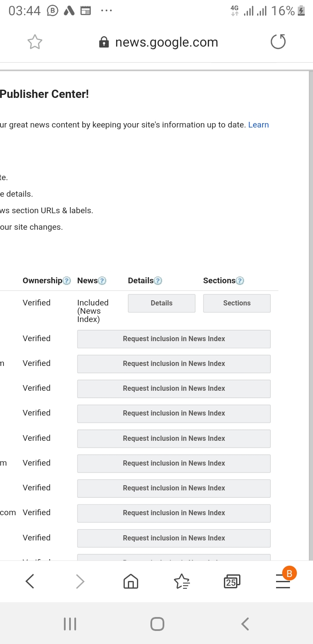
Task: Click the Sections button
Action: click(x=237, y=303)
